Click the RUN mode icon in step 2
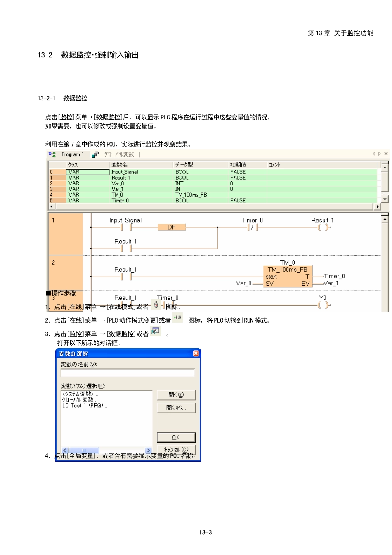The width and height of the screenshot is (392, 555). point(177,318)
